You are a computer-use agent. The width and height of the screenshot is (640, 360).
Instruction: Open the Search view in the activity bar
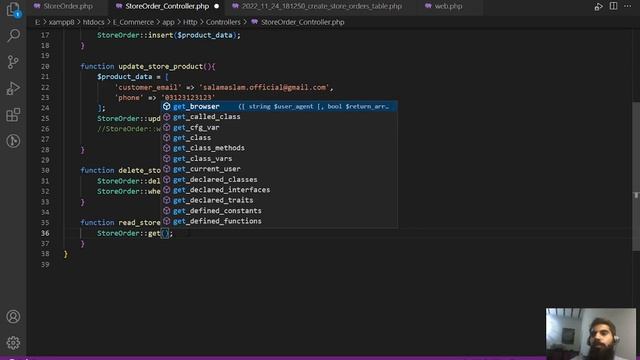tap(13, 36)
